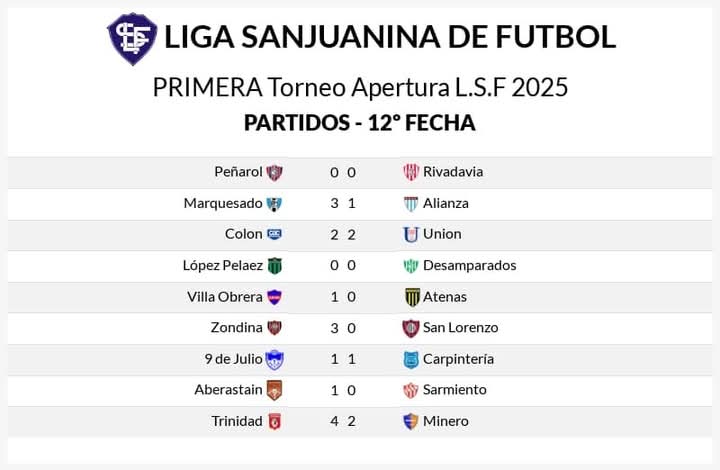Select the Trinidad red badge
The height and width of the screenshot is (470, 720).
pyautogui.click(x=275, y=421)
